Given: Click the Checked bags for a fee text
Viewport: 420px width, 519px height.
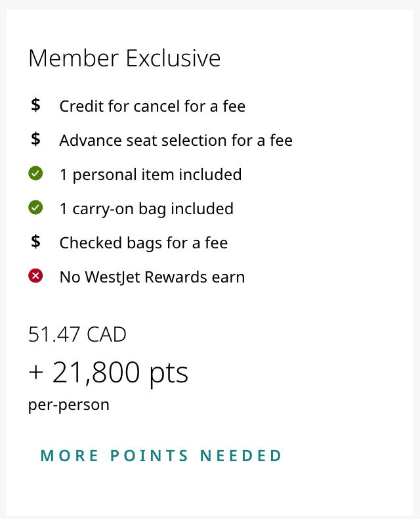Looking at the screenshot, I should (144, 243).
